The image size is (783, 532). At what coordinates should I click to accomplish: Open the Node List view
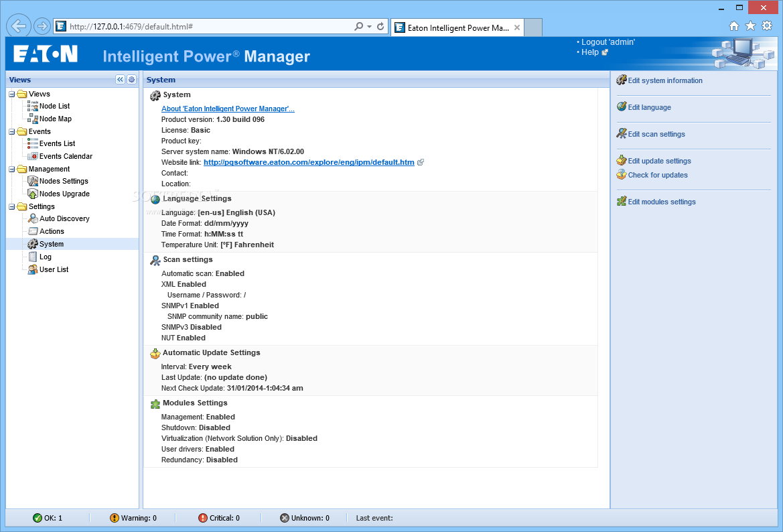tap(54, 106)
